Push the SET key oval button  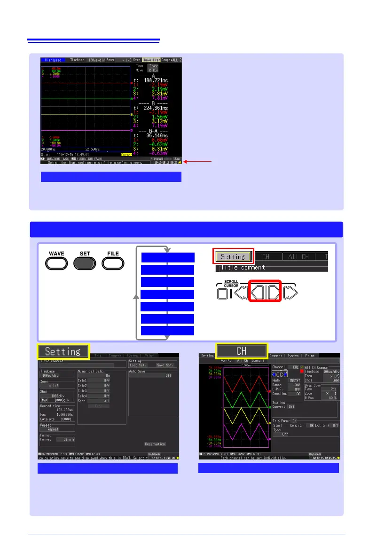(x=85, y=263)
